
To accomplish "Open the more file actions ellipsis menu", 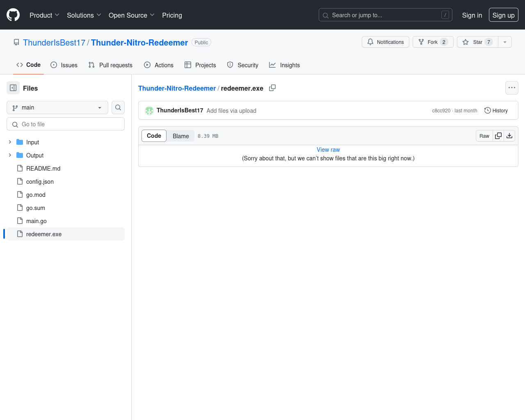I will (512, 88).
